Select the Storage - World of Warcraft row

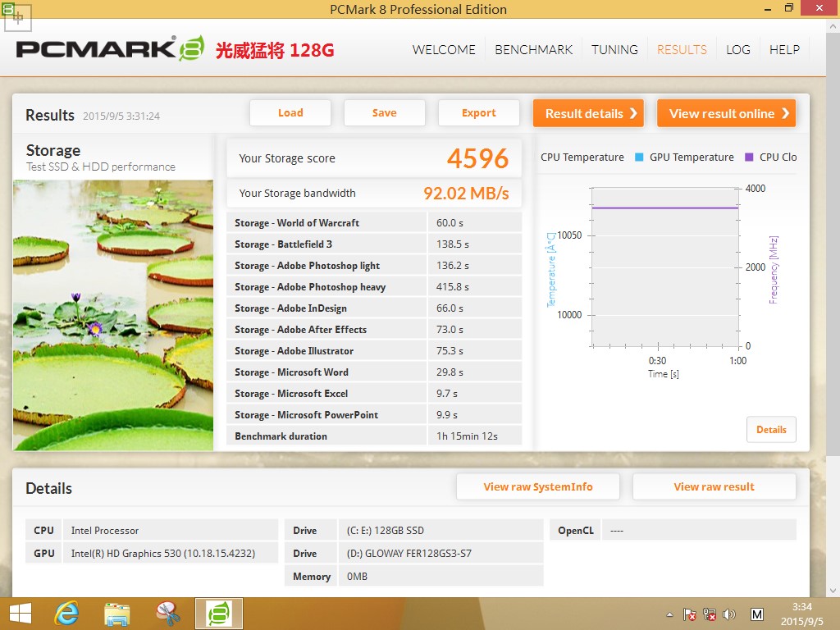pyautogui.click(x=374, y=223)
